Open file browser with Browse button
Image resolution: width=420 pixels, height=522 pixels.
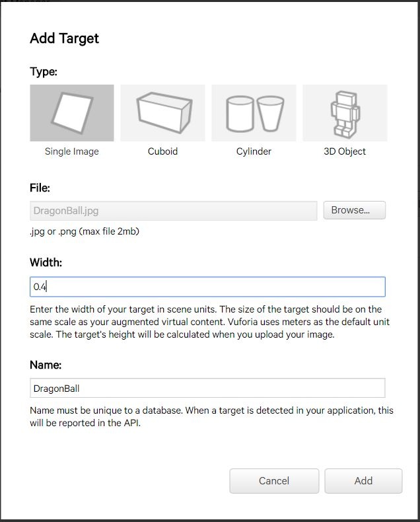click(x=355, y=210)
